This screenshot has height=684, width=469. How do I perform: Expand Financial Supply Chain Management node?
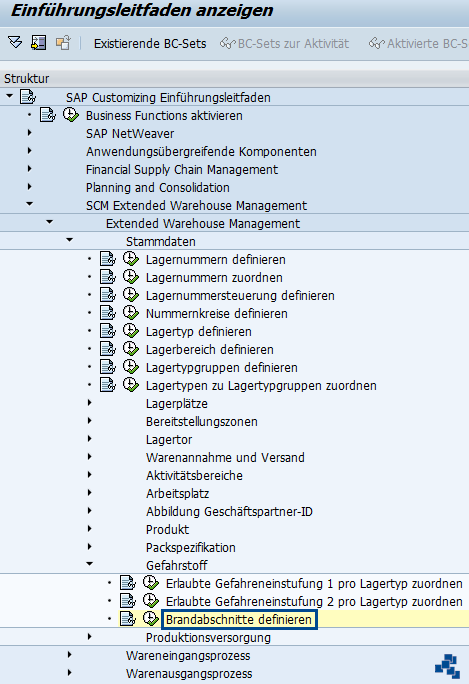click(x=30, y=168)
